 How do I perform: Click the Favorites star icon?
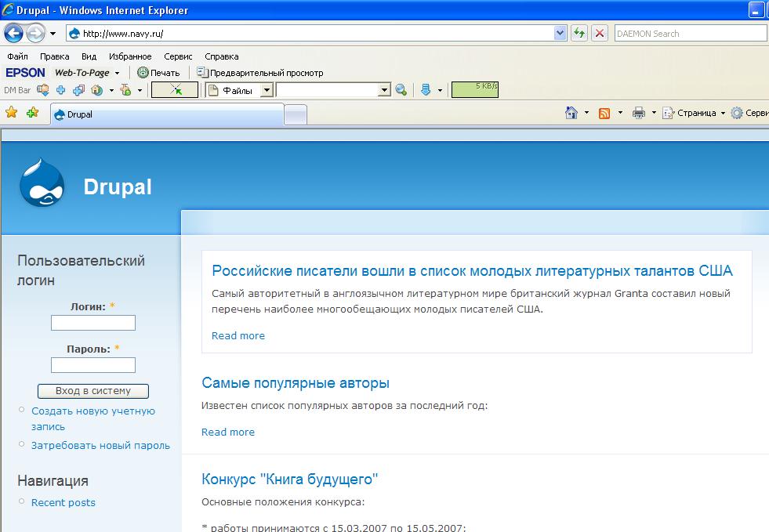[11, 113]
